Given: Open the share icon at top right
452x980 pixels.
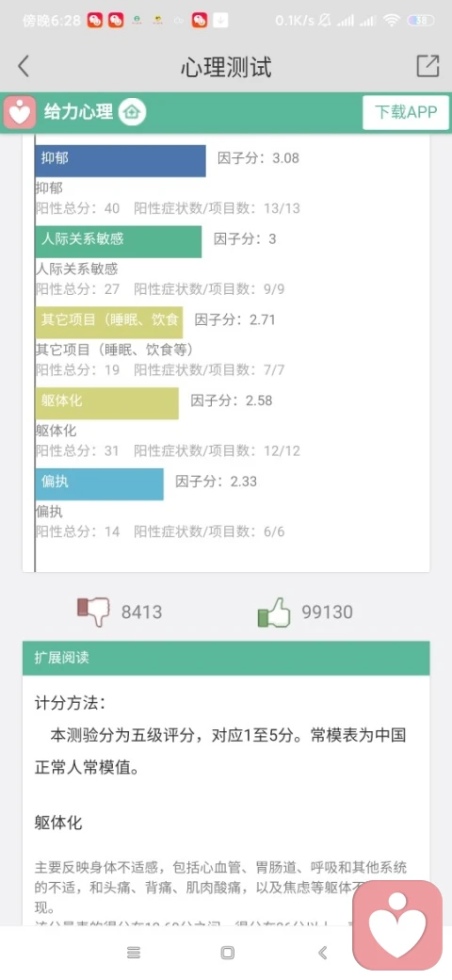Looking at the screenshot, I should pos(428,66).
